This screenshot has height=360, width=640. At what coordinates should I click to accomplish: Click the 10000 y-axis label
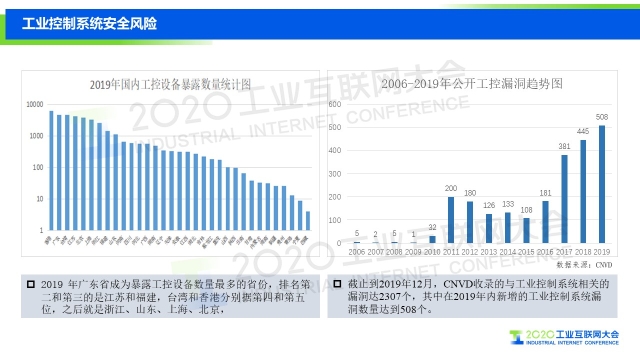point(35,104)
